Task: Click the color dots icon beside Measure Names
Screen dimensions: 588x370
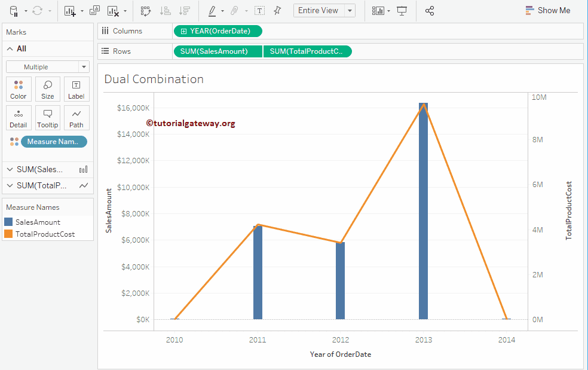Action: [x=14, y=142]
